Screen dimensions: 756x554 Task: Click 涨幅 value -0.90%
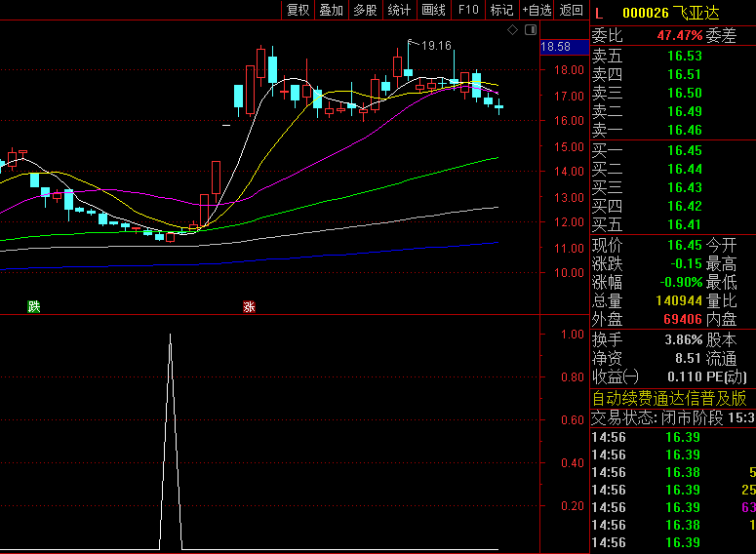tap(681, 282)
